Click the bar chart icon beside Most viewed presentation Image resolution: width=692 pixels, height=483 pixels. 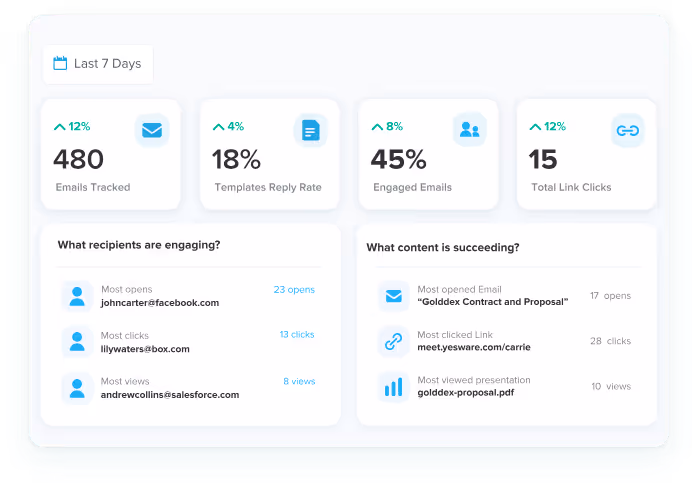(x=394, y=387)
